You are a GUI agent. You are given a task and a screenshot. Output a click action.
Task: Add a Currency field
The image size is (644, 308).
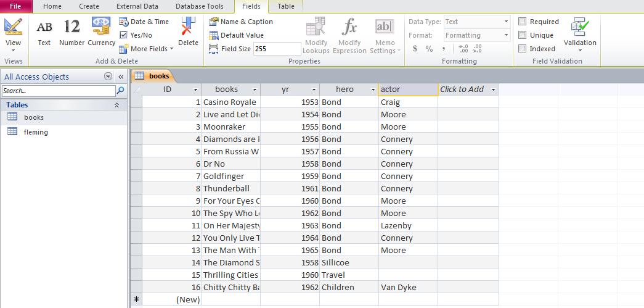coord(101,33)
